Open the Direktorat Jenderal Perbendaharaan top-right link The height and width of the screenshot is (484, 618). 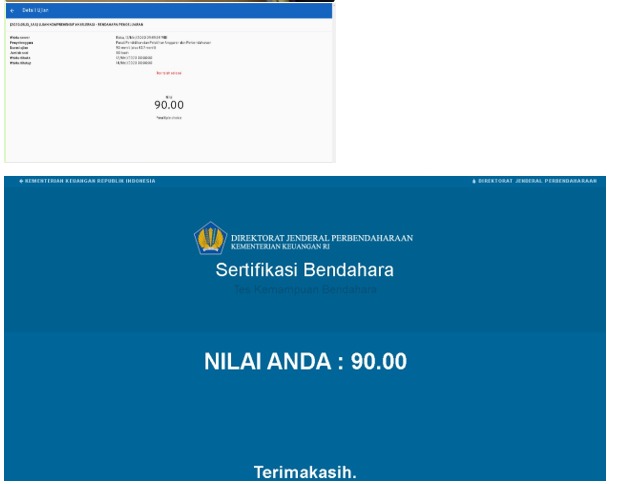tap(534, 181)
